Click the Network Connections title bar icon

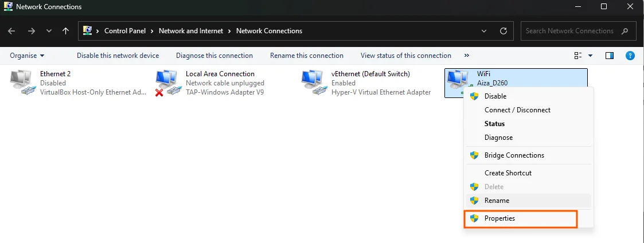[8, 6]
